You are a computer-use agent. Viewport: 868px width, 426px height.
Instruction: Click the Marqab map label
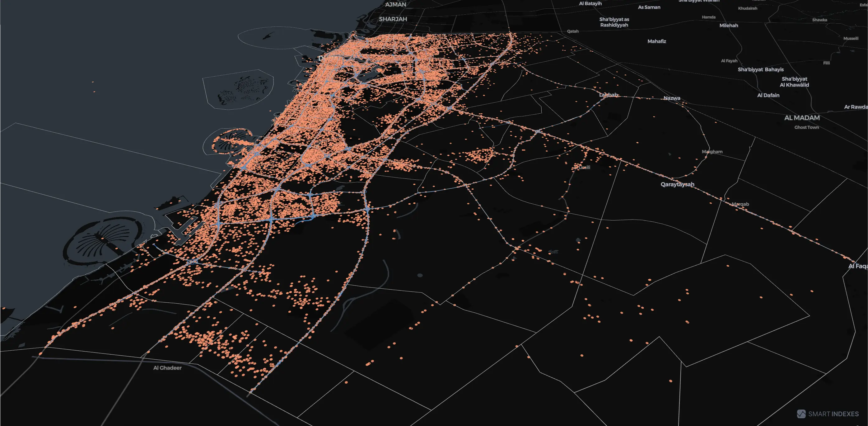740,204
